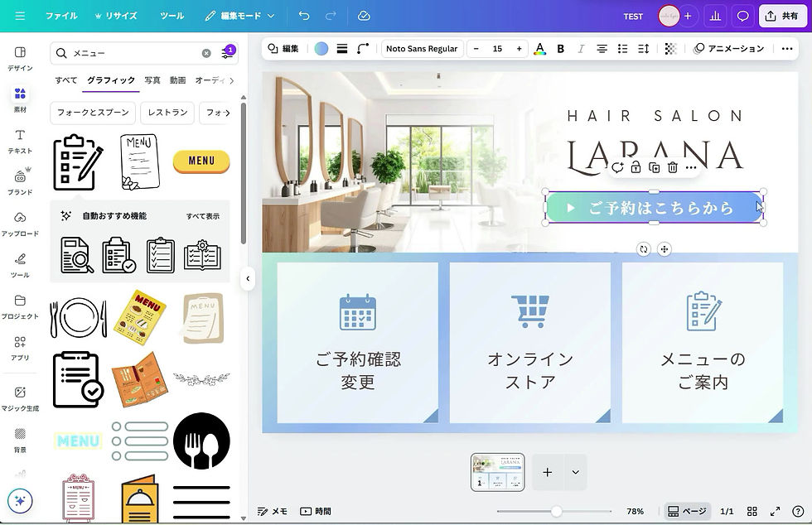The height and width of the screenshot is (525, 812).
Task: Open the Noto Sans Regular font dropdown
Action: click(422, 48)
